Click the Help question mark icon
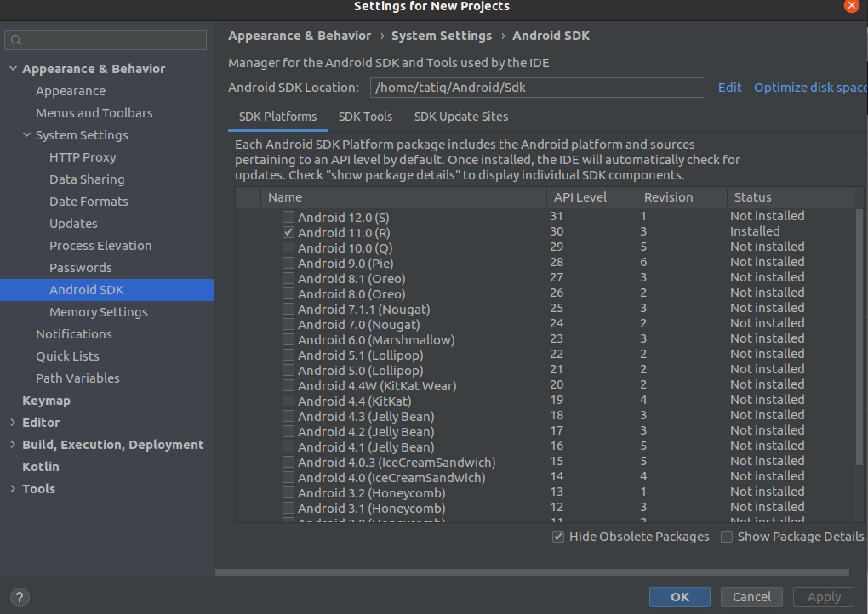Image resolution: width=868 pixels, height=614 pixels. (x=19, y=597)
